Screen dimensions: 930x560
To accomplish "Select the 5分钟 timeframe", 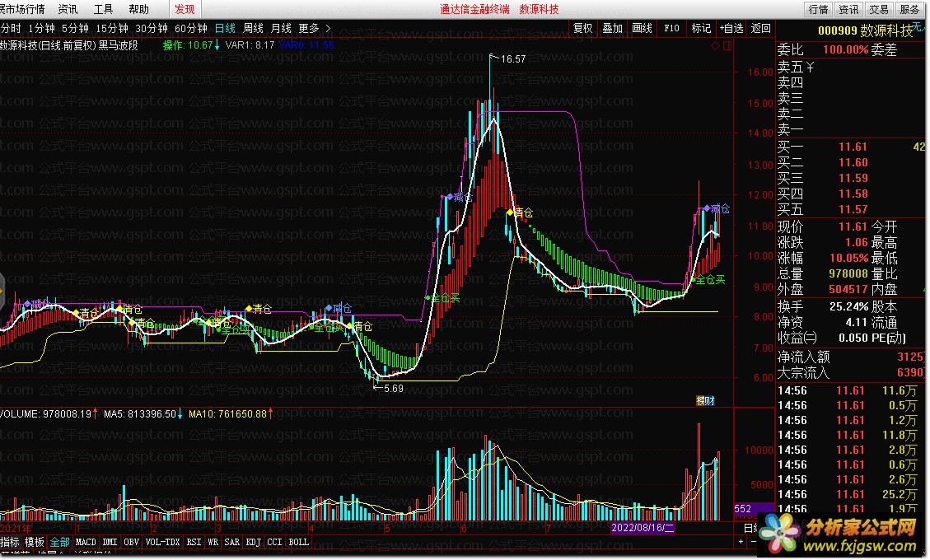I will 75,29.
